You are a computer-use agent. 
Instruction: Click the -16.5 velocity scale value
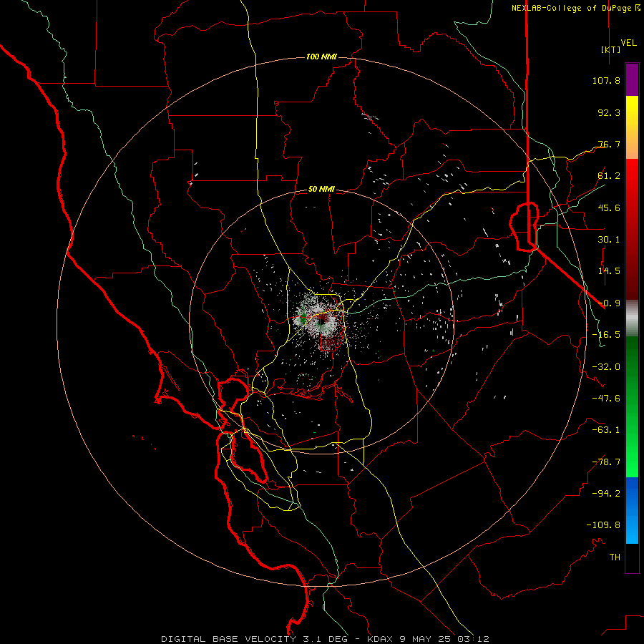pyautogui.click(x=606, y=335)
